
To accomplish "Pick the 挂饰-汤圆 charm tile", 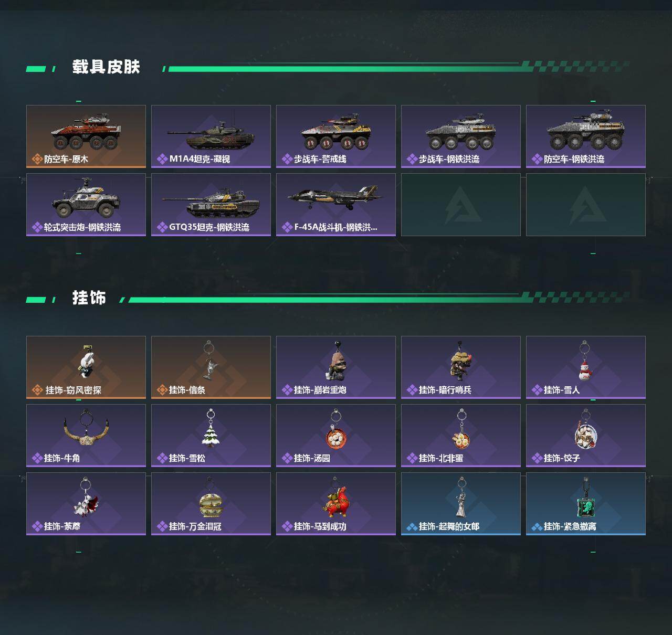I will pos(336,436).
